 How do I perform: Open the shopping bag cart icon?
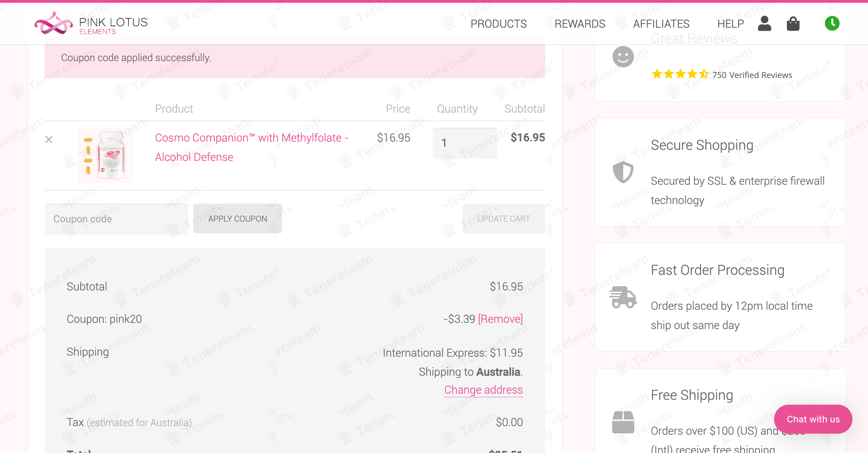[x=793, y=23]
